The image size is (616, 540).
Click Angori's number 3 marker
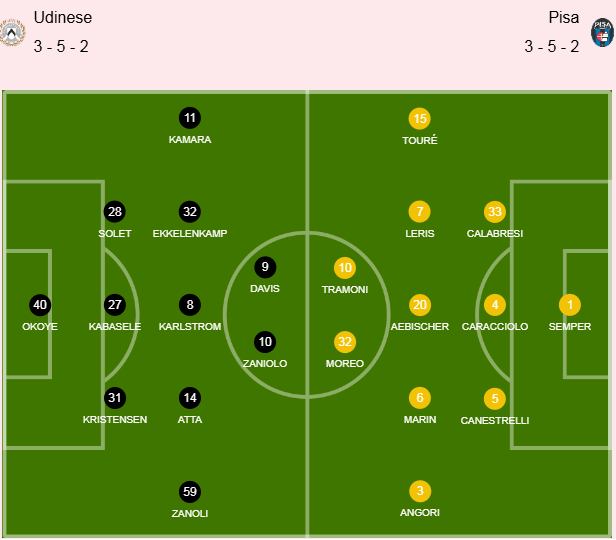420,491
